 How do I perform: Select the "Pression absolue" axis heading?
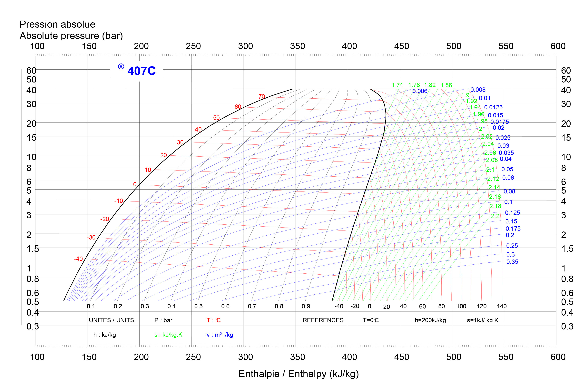57,24
